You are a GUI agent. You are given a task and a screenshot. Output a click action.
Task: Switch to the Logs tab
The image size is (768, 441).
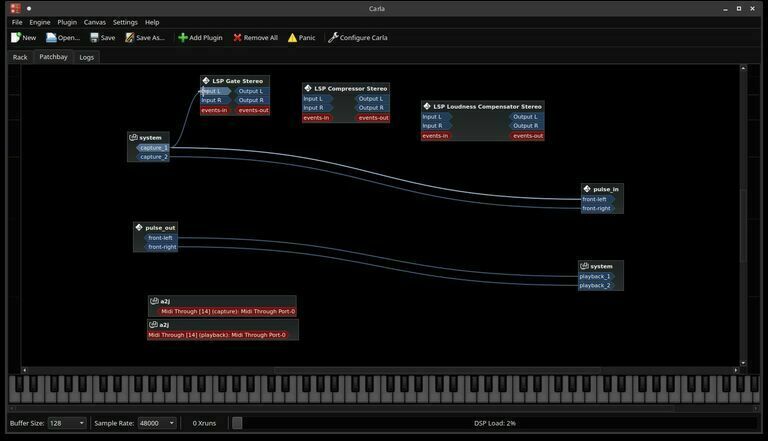[x=87, y=57]
